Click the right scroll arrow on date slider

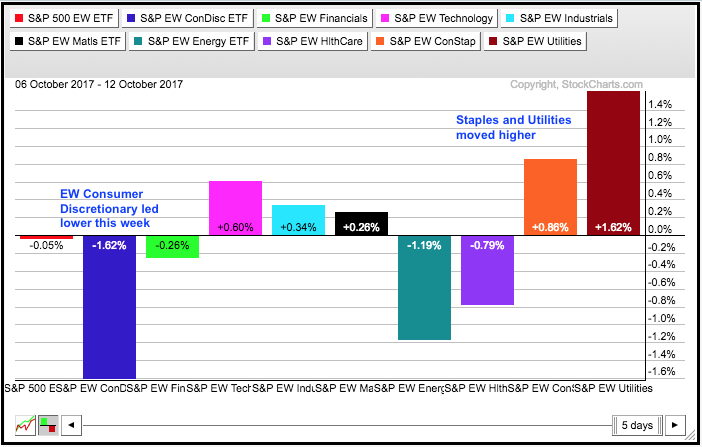tap(676, 424)
